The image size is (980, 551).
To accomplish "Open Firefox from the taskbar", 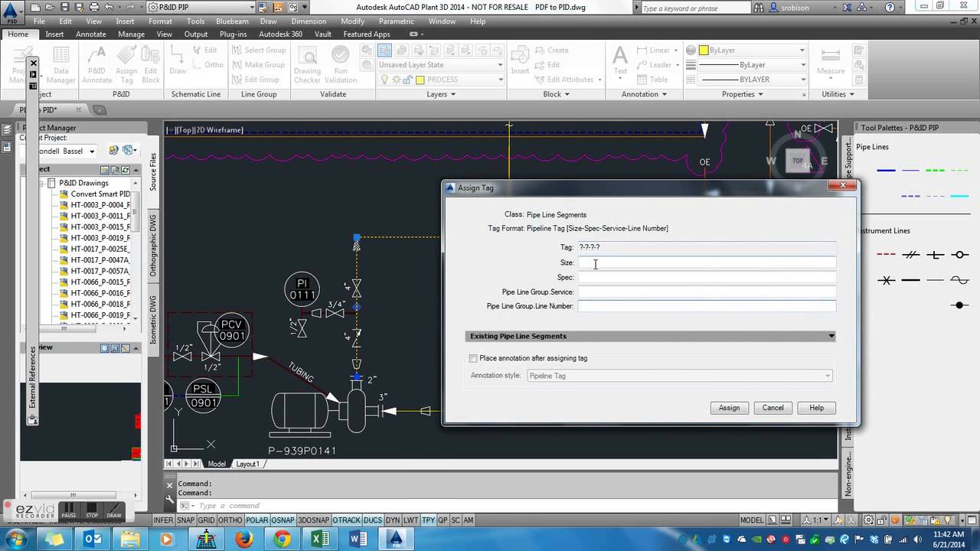I will point(244,539).
